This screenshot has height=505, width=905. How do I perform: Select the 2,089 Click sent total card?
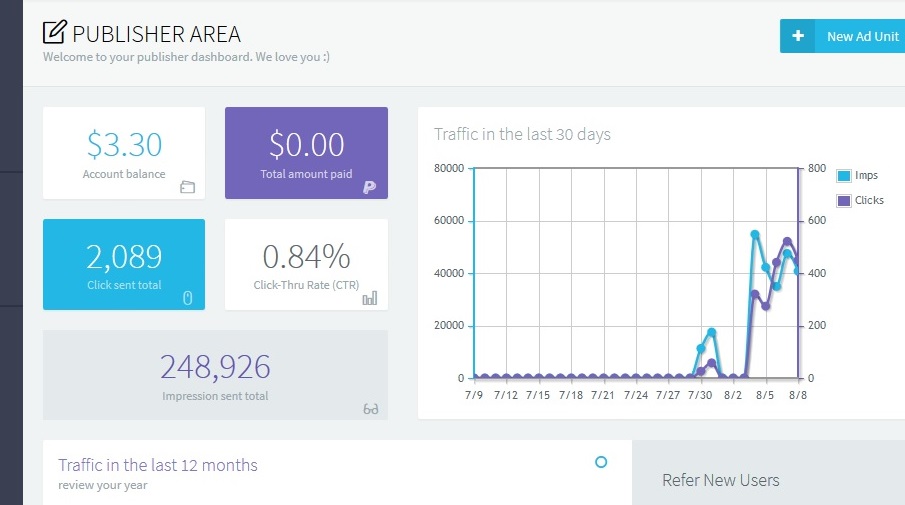click(x=124, y=263)
